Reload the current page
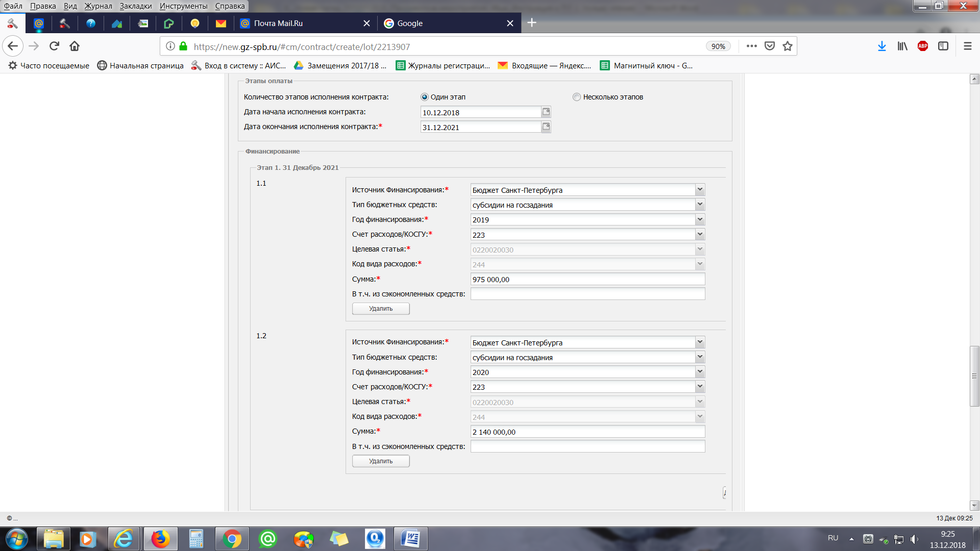 pyautogui.click(x=54, y=46)
